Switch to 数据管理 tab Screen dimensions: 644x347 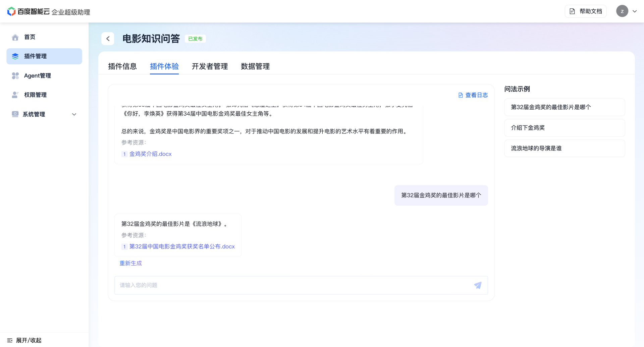(x=255, y=66)
